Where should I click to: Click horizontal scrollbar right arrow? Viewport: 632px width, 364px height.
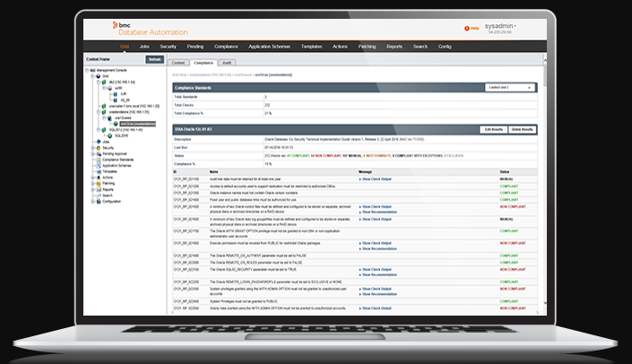537,312
